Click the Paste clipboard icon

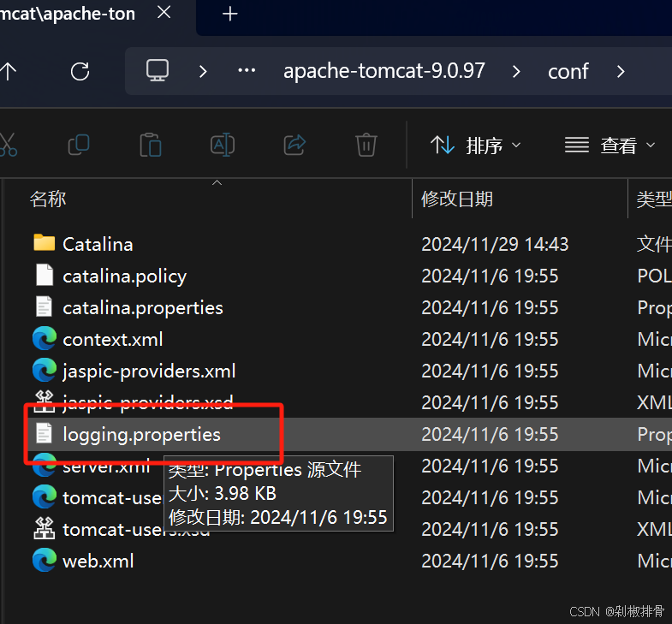(151, 145)
